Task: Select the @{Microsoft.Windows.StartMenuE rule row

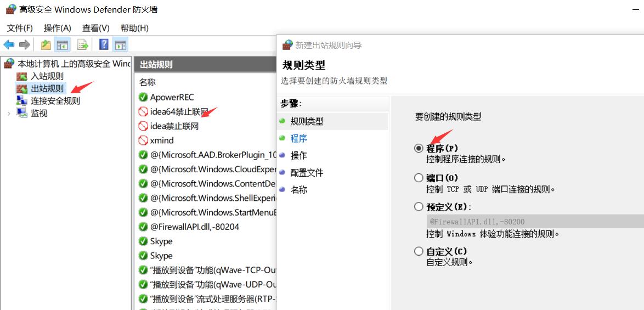Action: pos(205,212)
